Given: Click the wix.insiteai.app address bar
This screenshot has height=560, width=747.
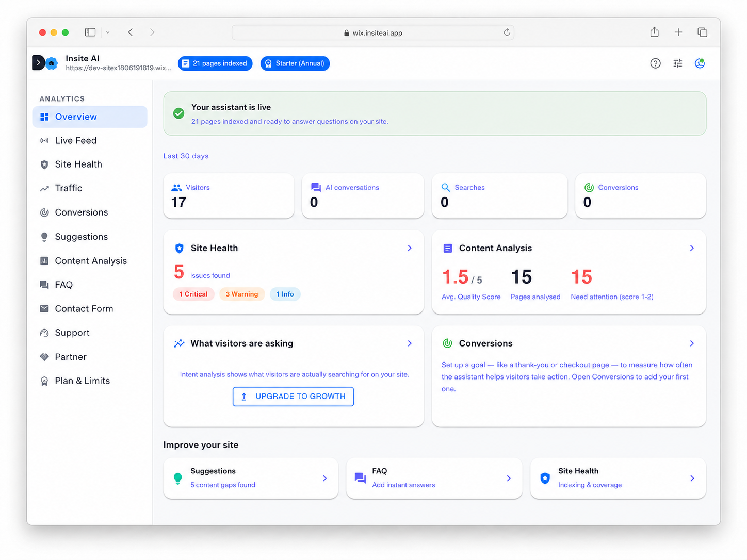Looking at the screenshot, I should pyautogui.click(x=373, y=32).
